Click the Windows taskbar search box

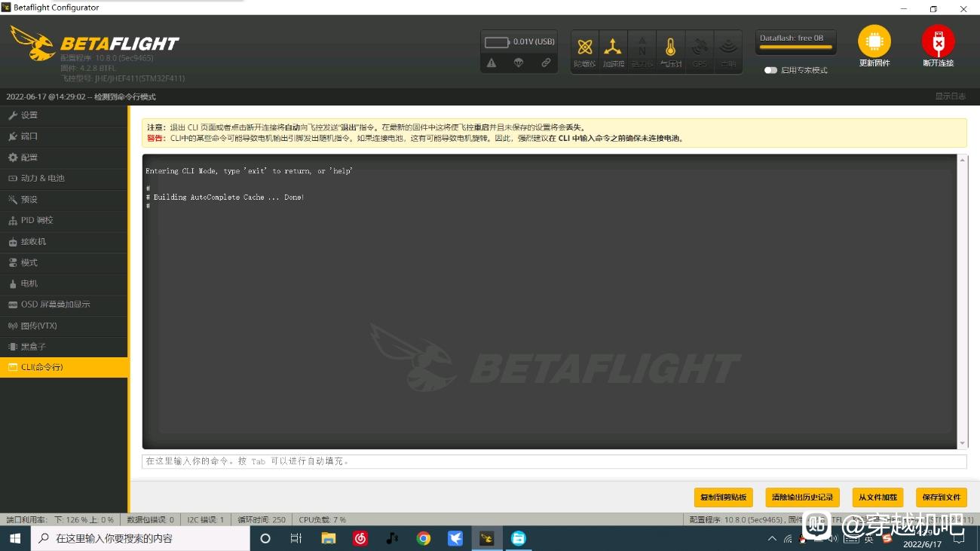click(x=140, y=538)
